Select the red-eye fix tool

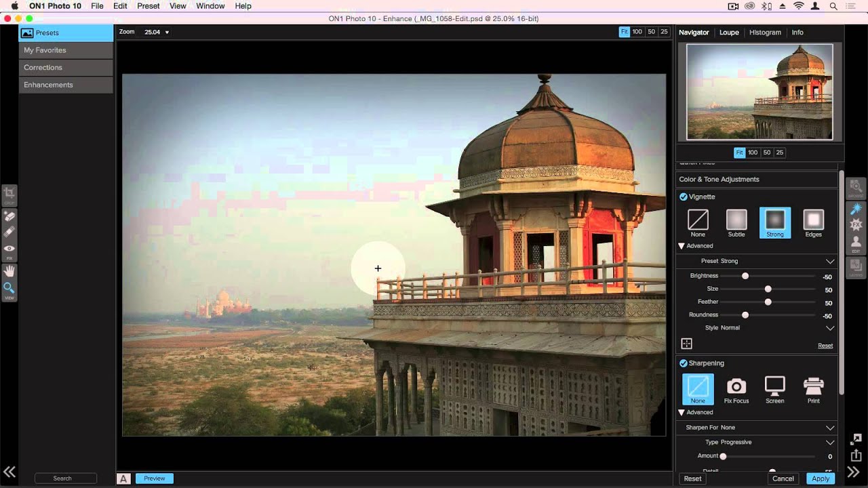9,249
